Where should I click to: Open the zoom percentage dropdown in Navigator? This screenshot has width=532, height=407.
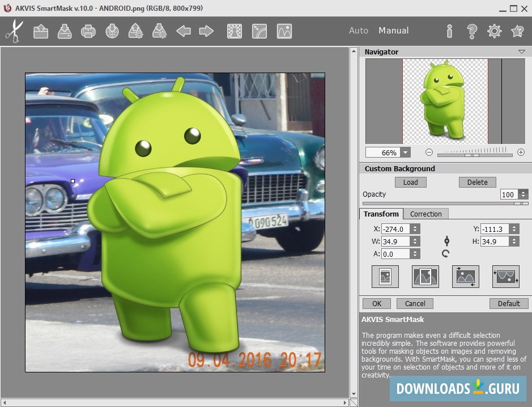[406, 152]
